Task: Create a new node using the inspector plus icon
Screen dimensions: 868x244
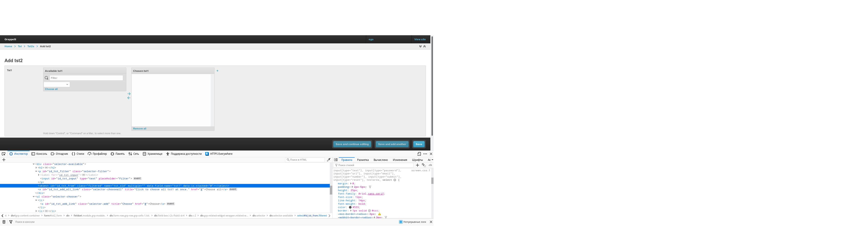Action: coord(4,160)
